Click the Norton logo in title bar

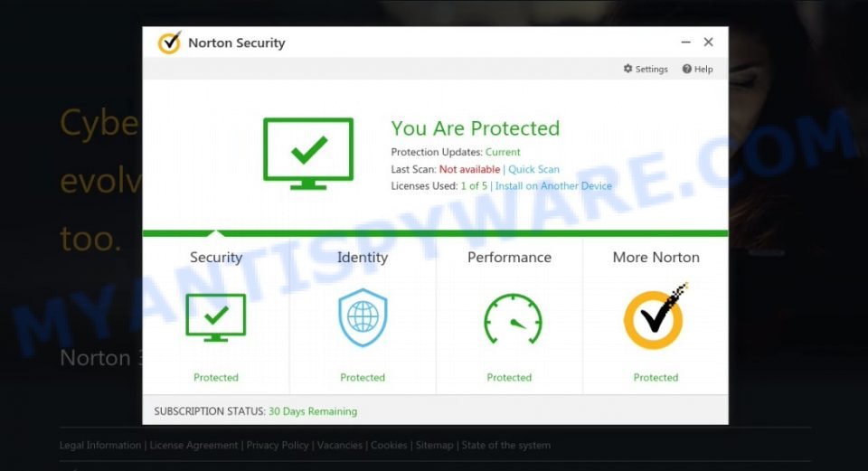pyautogui.click(x=169, y=42)
